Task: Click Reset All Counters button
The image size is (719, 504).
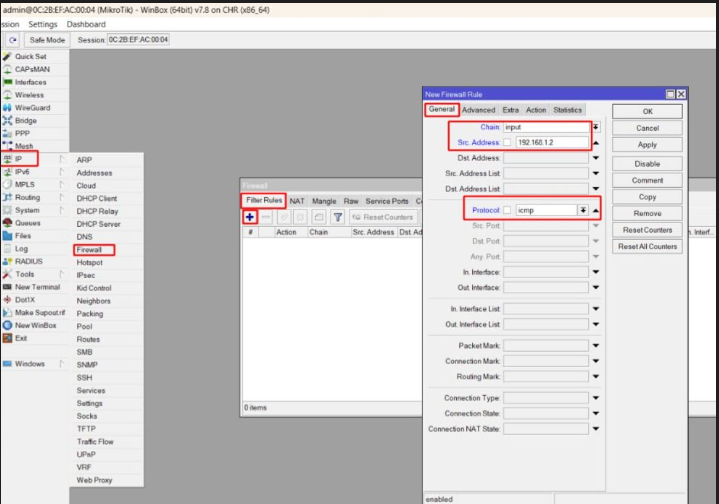Action: point(647,246)
